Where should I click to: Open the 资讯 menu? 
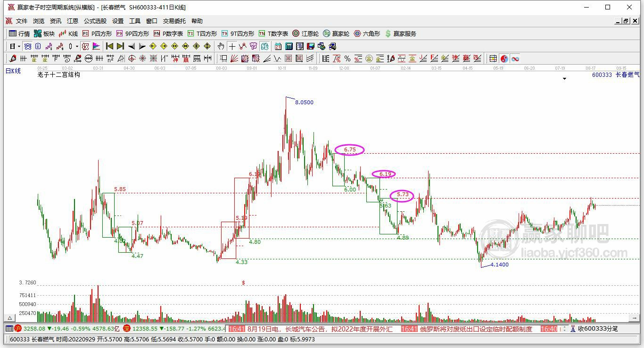[56, 21]
